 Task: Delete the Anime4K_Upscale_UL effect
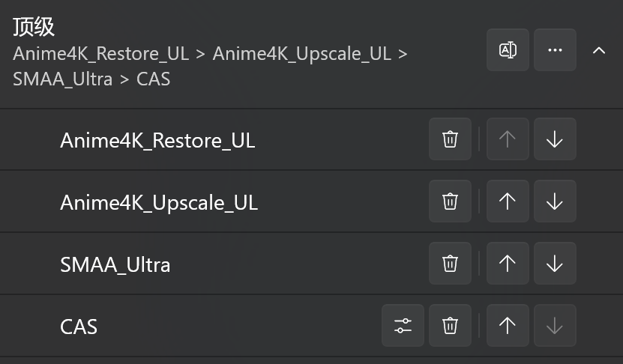pos(450,201)
